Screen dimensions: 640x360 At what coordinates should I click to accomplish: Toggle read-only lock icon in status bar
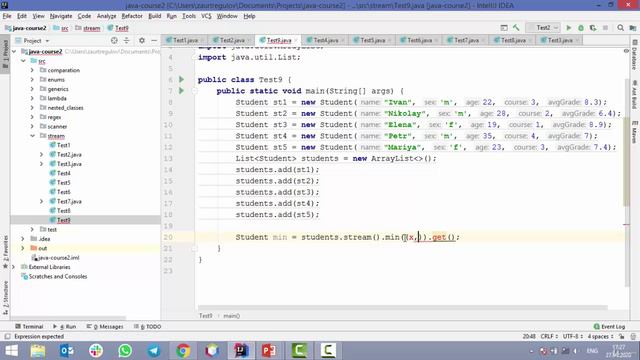click(x=621, y=336)
